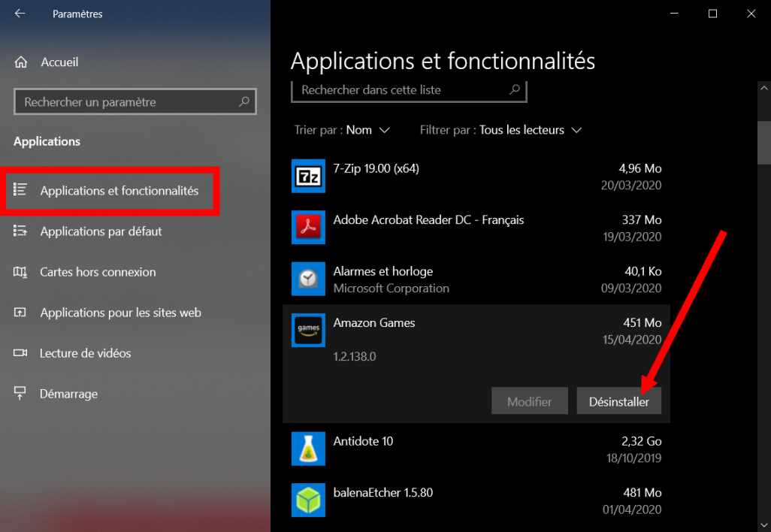Open the Filtrer par : Tous les lecteurs dropdown
The width and height of the screenshot is (771, 532).
[500, 130]
